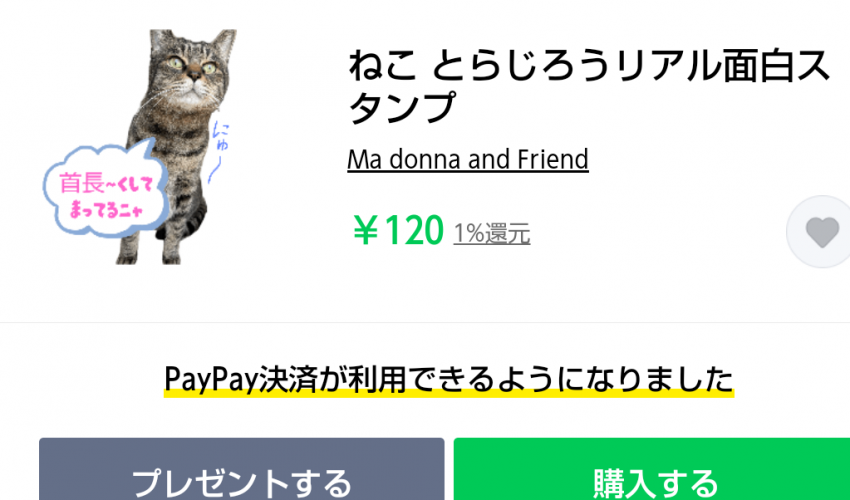Tap the 首長〜くして text in bubble
The width and height of the screenshot is (850, 500).
point(106,184)
